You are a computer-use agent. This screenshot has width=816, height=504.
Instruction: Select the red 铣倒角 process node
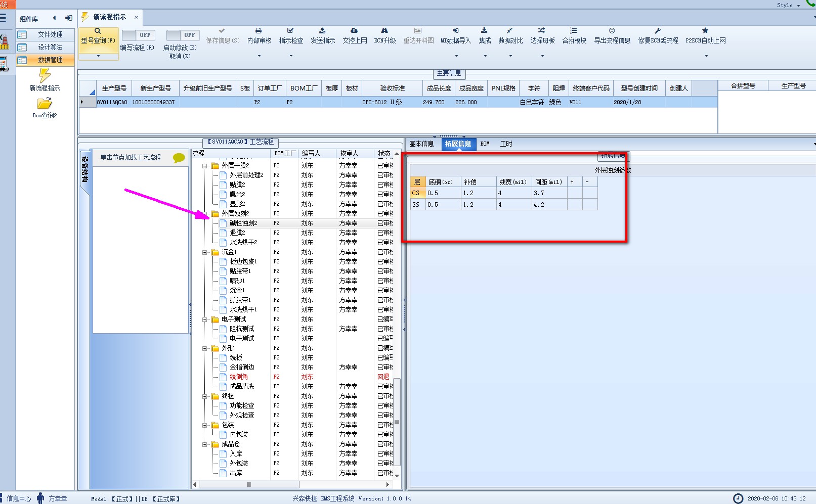[x=239, y=377]
